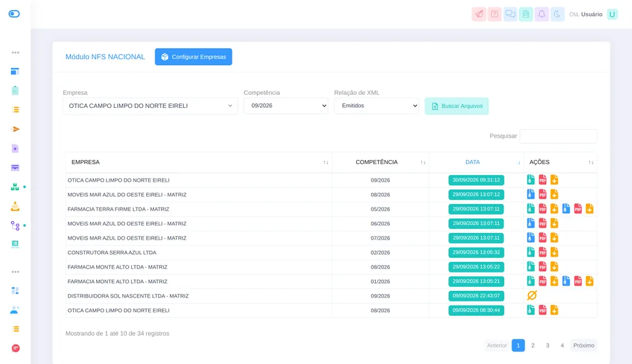Open the chat messages icon in header
This screenshot has width=632, height=364.
click(x=510, y=14)
